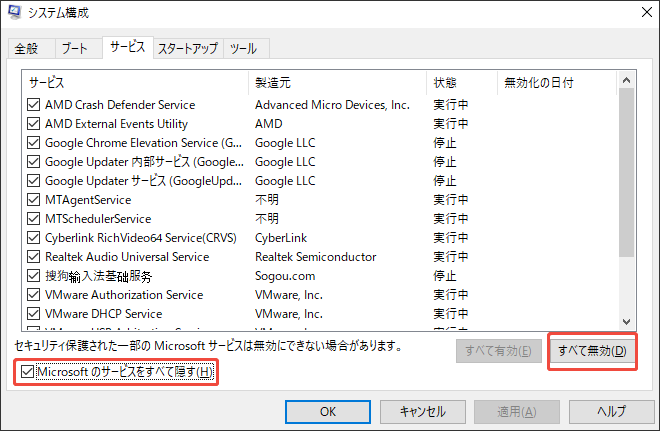Image resolution: width=660 pixels, height=431 pixels.
Task: Click the すべて有効(E) button
Action: tap(499, 351)
